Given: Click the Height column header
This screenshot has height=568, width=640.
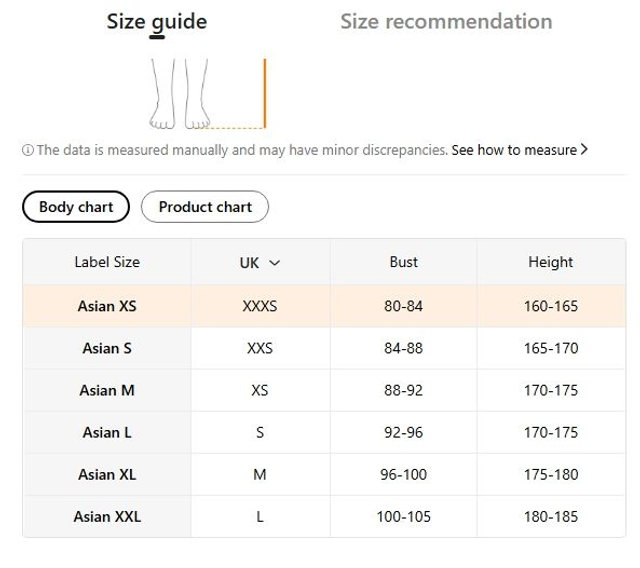Looking at the screenshot, I should point(551,262).
